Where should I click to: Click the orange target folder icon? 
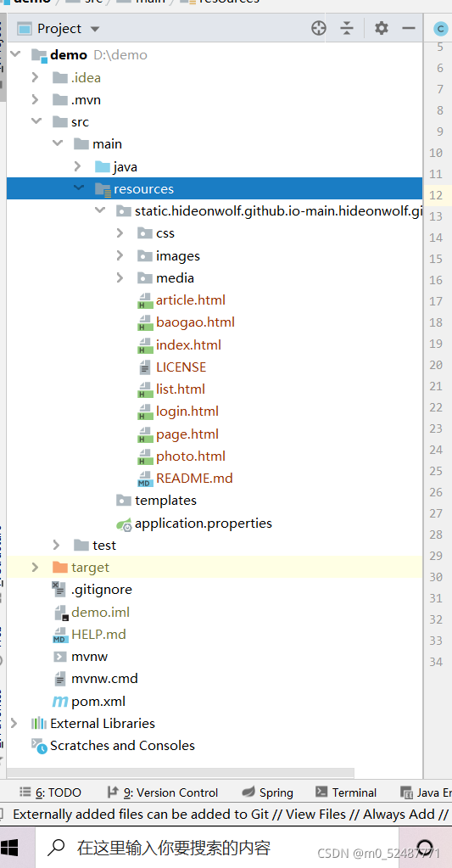coord(59,567)
